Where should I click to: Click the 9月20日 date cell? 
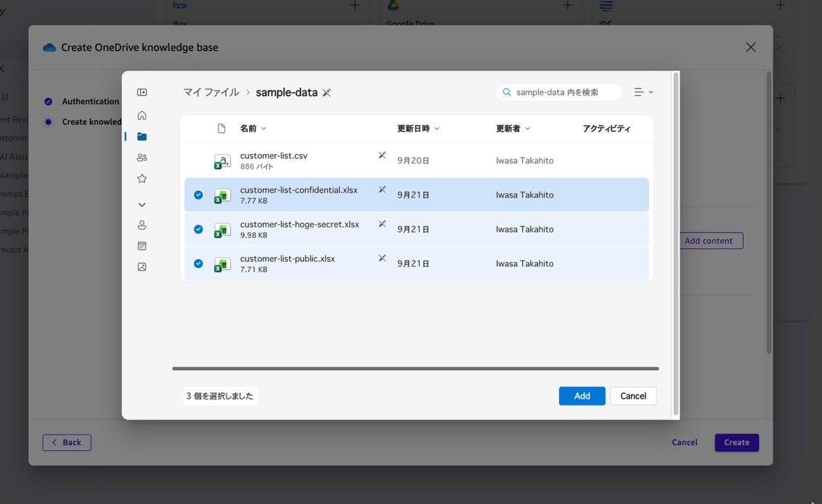pos(413,160)
